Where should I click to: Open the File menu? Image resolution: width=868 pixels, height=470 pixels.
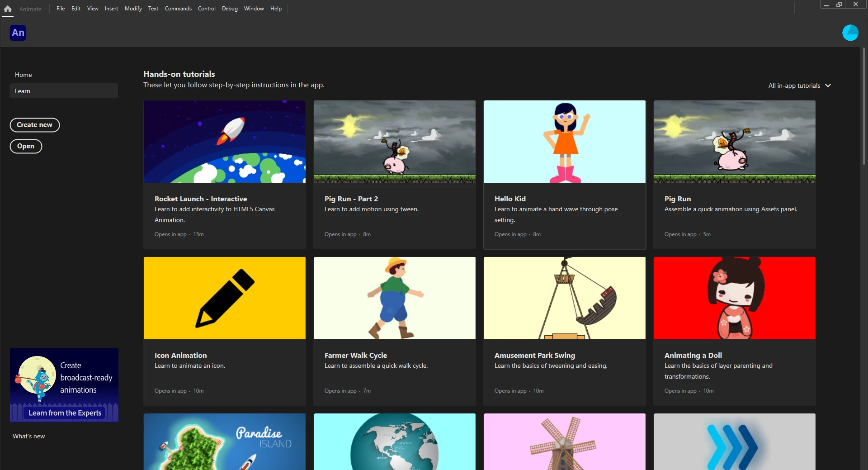coord(61,9)
